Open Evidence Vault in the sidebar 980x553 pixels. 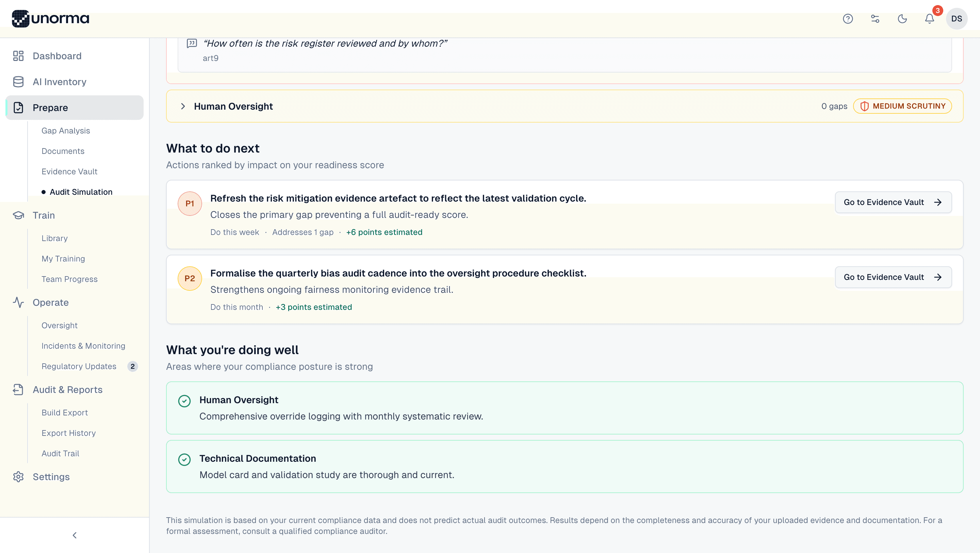[69, 172]
